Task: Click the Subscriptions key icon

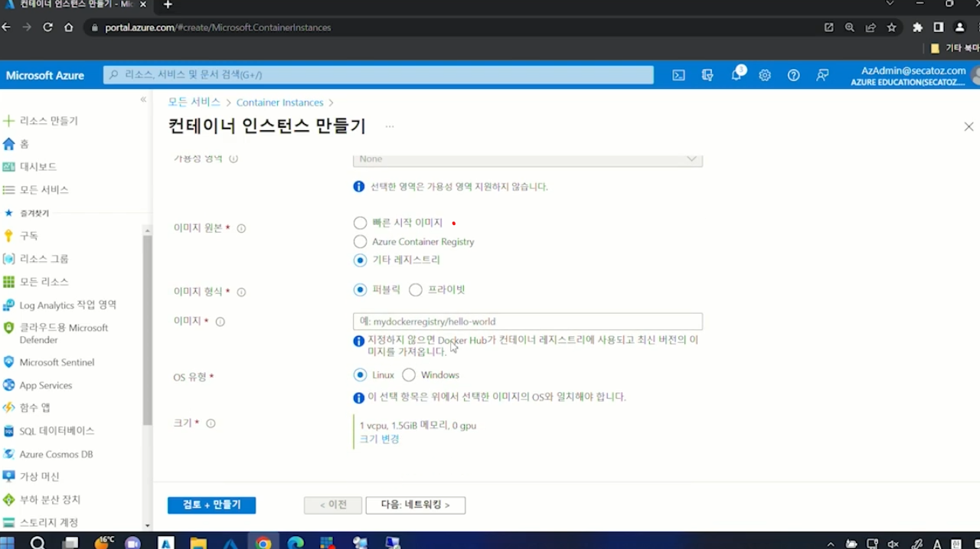Action: (x=9, y=236)
